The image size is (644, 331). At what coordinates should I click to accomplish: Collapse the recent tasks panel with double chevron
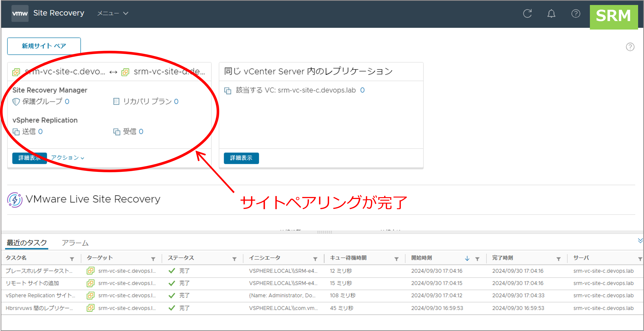640,241
